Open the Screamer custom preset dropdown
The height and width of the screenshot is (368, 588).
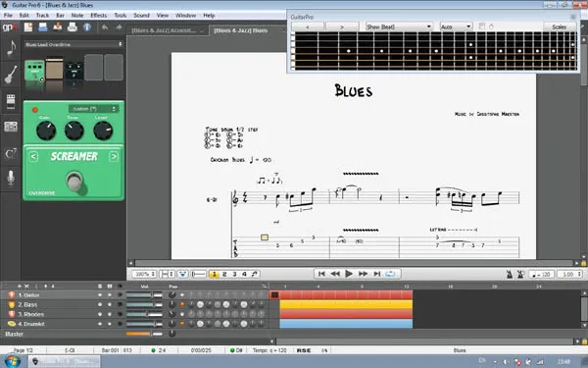(94, 109)
